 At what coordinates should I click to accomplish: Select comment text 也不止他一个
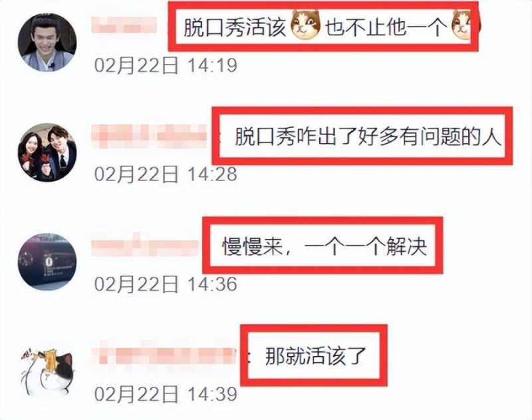(x=386, y=27)
